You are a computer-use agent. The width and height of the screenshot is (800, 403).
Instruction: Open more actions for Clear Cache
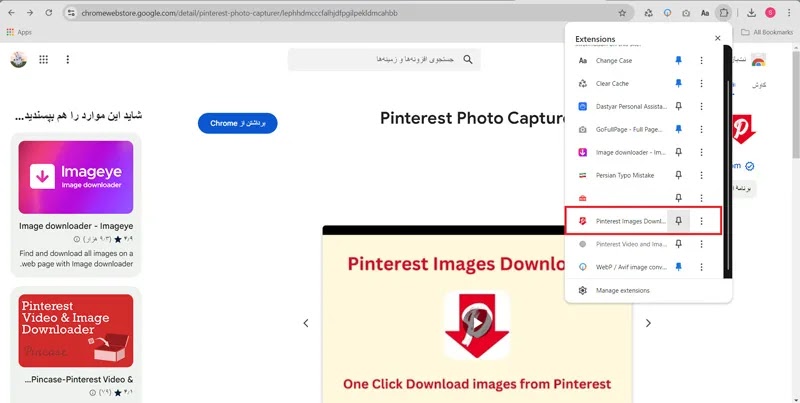coord(702,83)
